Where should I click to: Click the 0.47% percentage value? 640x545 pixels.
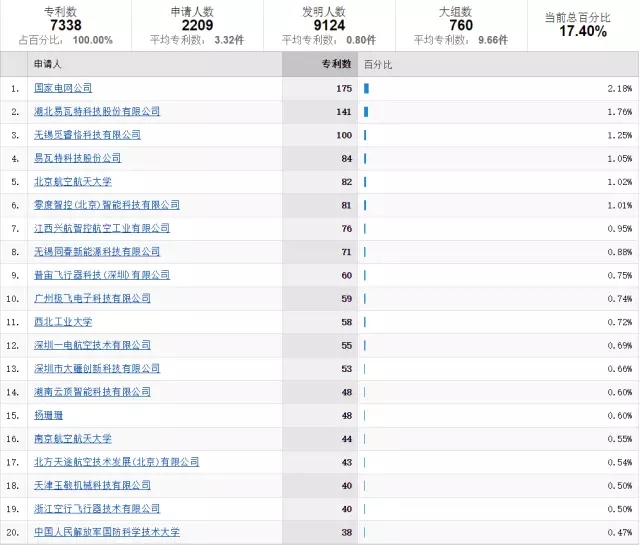coord(620,532)
